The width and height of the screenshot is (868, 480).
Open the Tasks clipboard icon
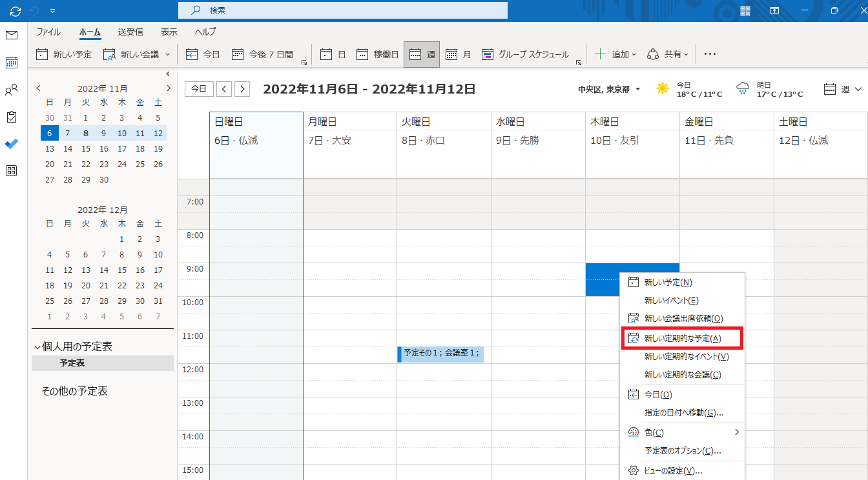pos(12,117)
